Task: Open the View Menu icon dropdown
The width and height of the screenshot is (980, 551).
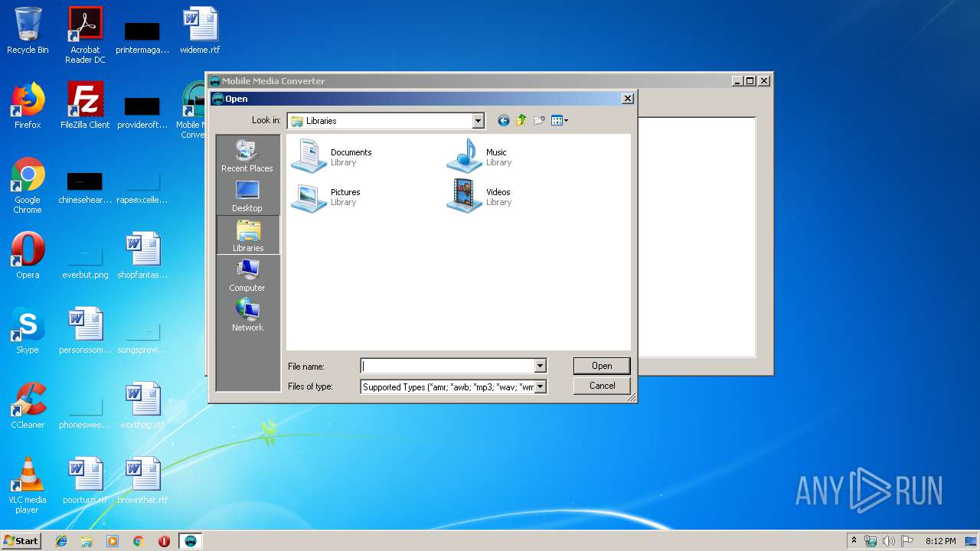Action: [x=560, y=120]
